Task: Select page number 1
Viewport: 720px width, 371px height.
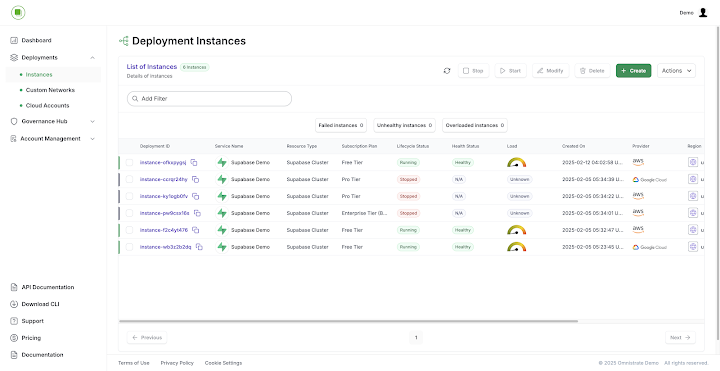Action: click(416, 338)
